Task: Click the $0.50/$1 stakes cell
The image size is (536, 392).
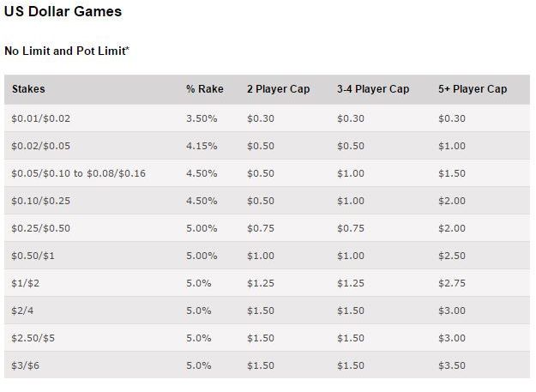Action: click(33, 256)
